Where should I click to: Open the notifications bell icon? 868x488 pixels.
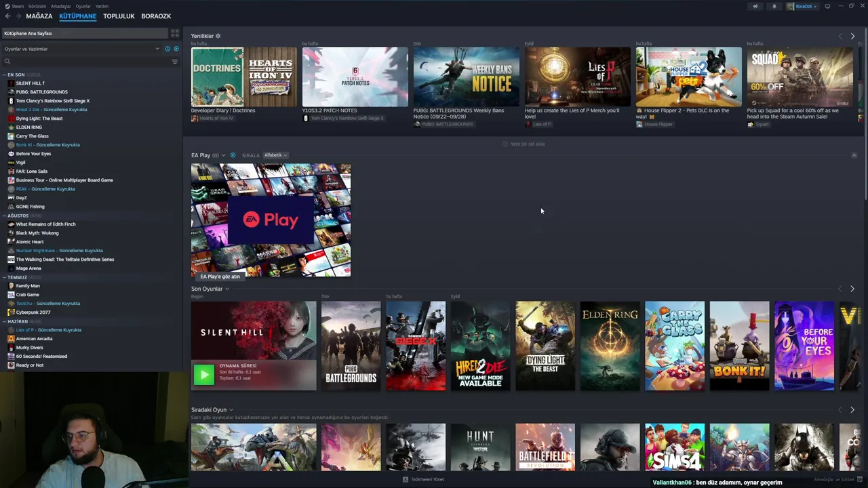(x=774, y=6)
